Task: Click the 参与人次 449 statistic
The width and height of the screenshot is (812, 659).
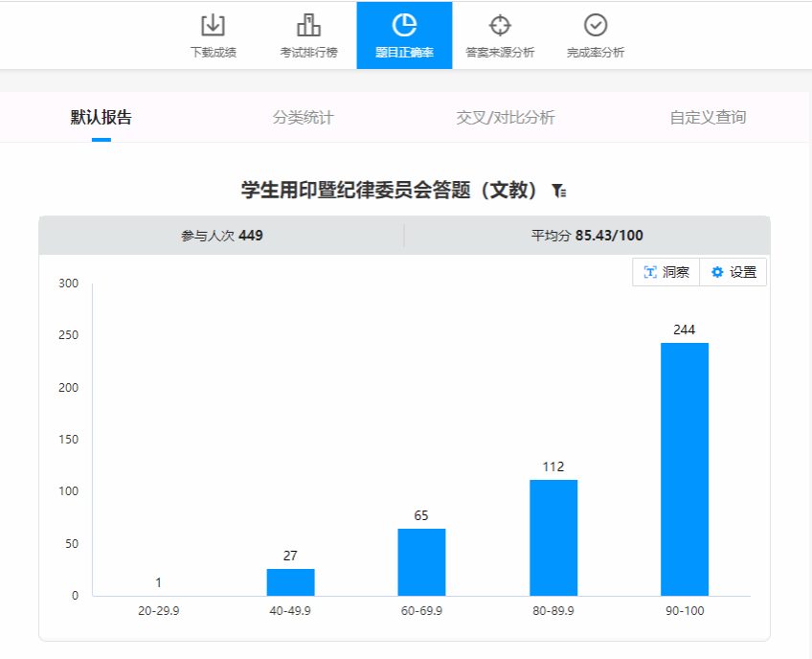Action: click(x=222, y=236)
